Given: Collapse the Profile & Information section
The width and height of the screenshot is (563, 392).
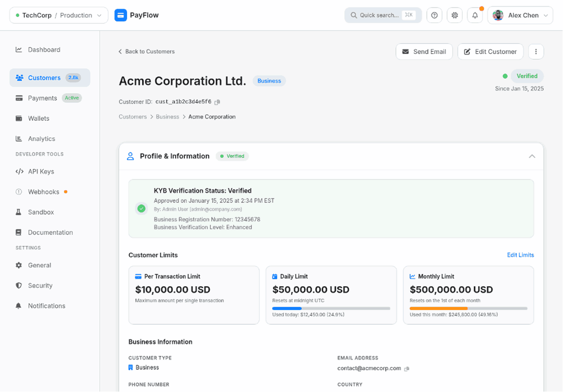Looking at the screenshot, I should pyautogui.click(x=532, y=156).
